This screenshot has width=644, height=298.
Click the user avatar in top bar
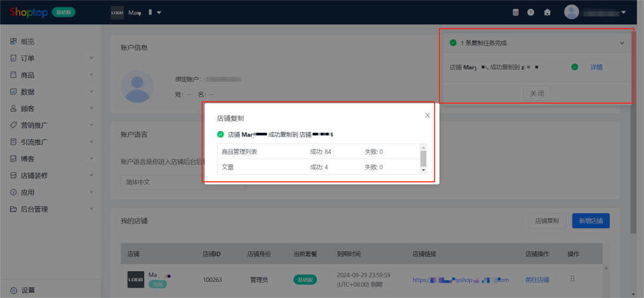pos(571,13)
